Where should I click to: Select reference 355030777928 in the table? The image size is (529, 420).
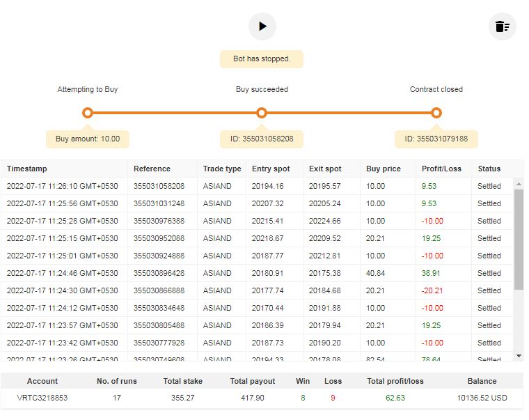[159, 343]
